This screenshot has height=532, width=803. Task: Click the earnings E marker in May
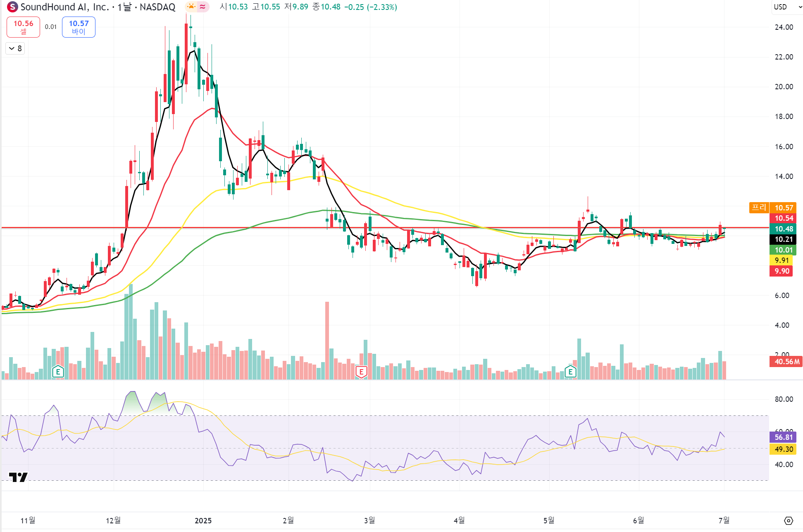tap(570, 372)
